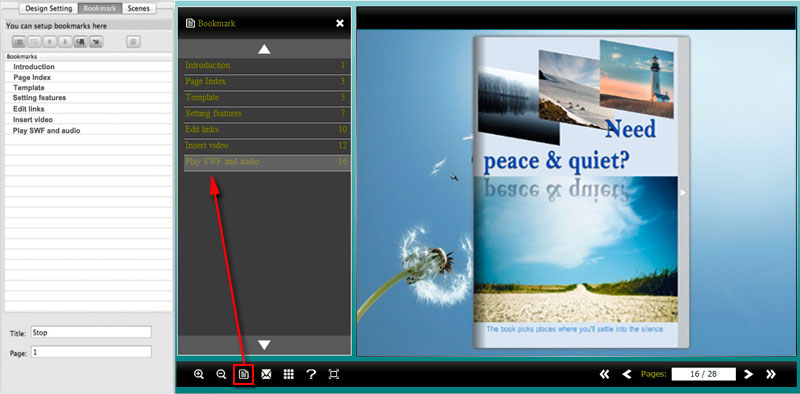Click the Zoom Out magnifier icon

(221, 374)
